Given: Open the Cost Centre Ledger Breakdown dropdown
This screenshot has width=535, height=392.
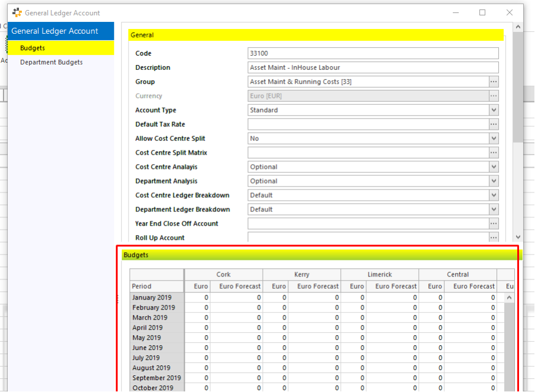Looking at the screenshot, I should click(x=493, y=195).
